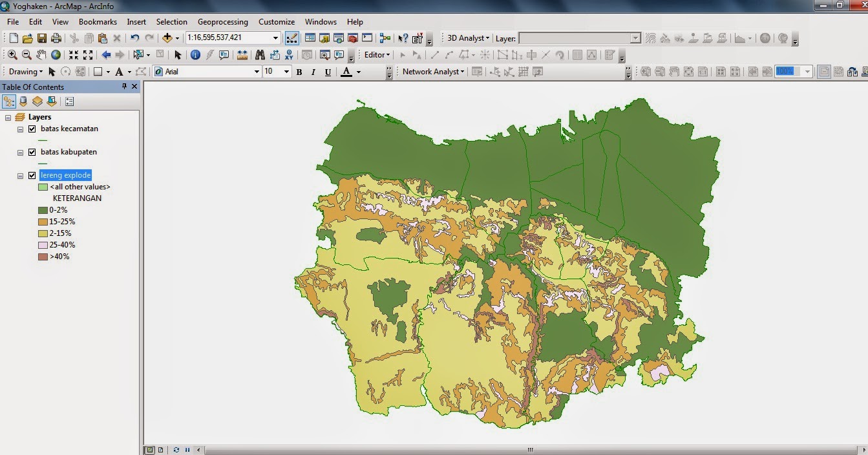Open the Customize menu
The height and width of the screenshot is (455, 868).
coord(277,22)
